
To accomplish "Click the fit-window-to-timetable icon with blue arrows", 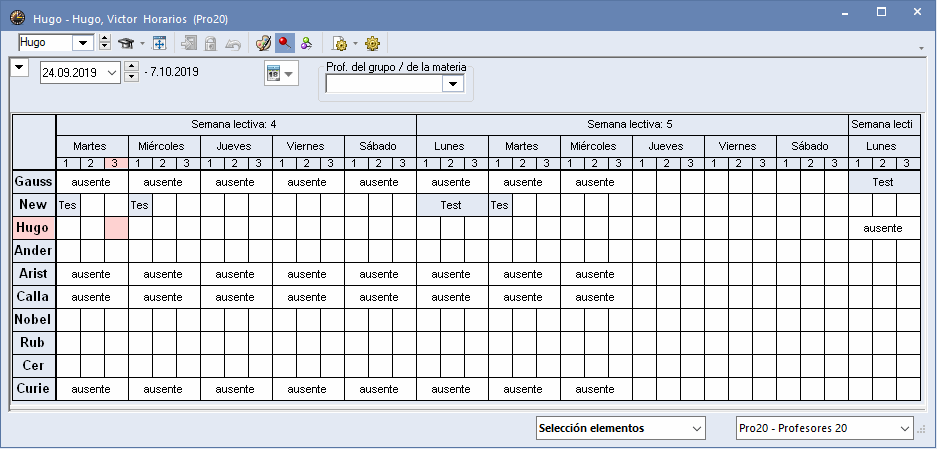I will click(159, 43).
